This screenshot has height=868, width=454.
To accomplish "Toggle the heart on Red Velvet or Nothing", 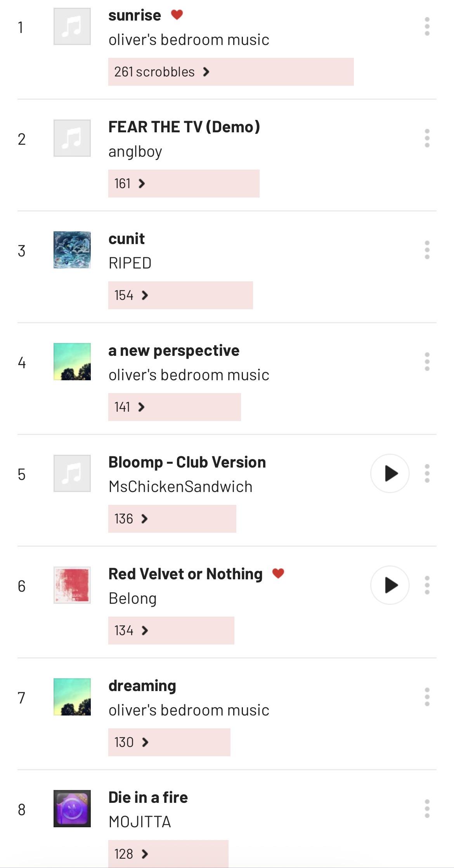I will click(278, 573).
